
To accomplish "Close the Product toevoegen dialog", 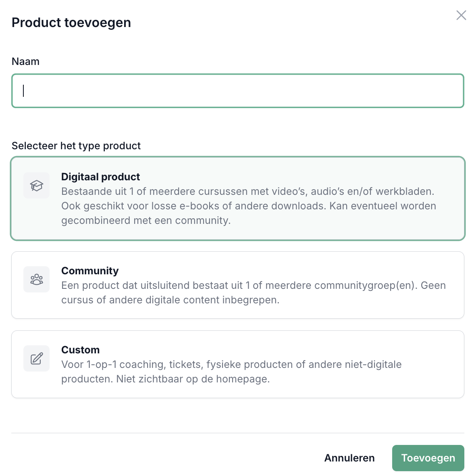I will point(461,15).
